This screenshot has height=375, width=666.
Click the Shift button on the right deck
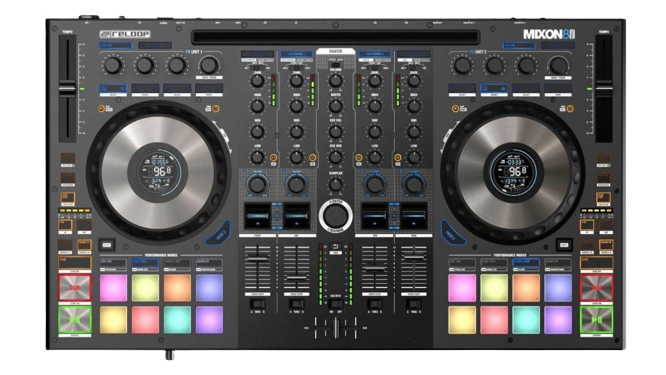tap(564, 245)
